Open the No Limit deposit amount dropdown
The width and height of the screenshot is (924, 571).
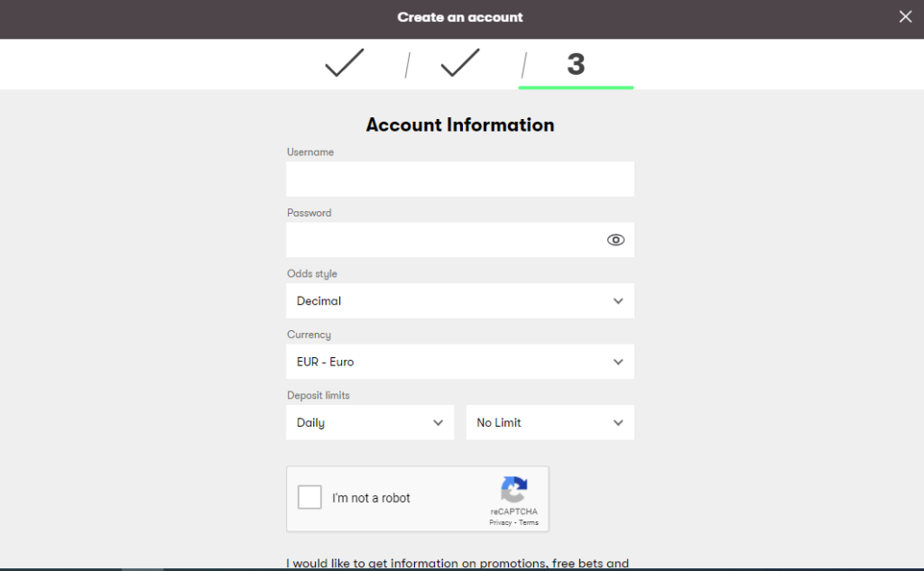click(550, 422)
